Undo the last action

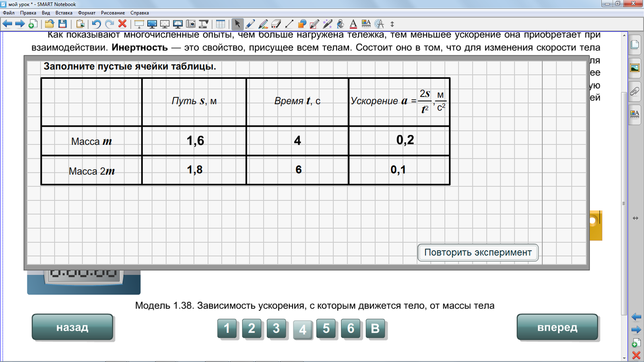[96, 24]
